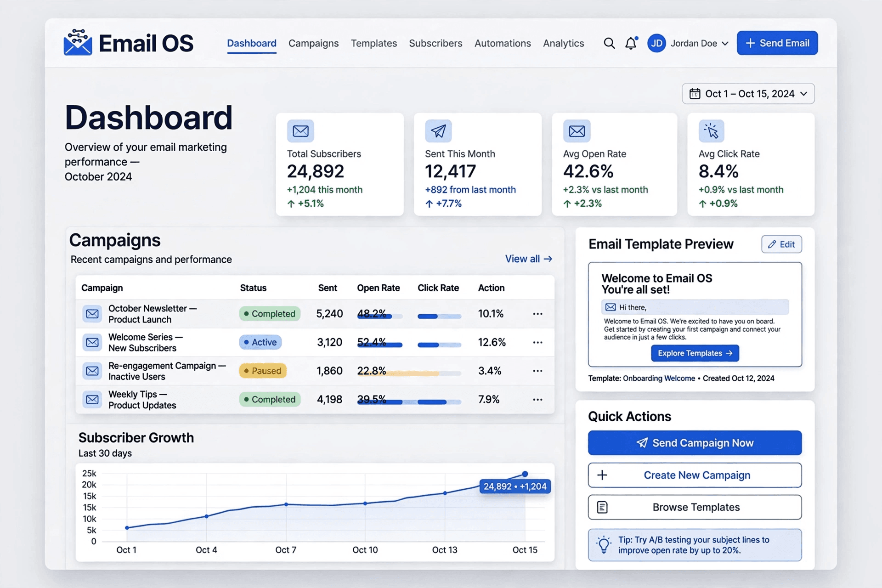
Task: Click October Newsletter click rate bar
Action: tap(439, 316)
